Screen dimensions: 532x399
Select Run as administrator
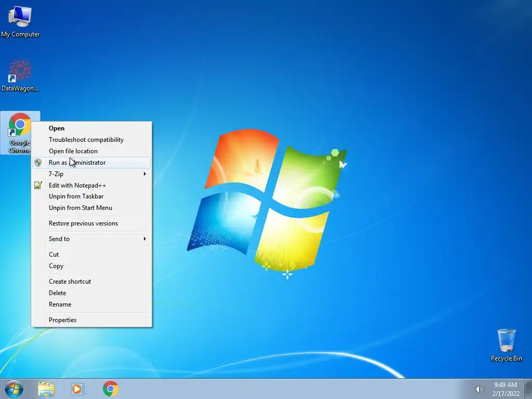tap(91, 163)
